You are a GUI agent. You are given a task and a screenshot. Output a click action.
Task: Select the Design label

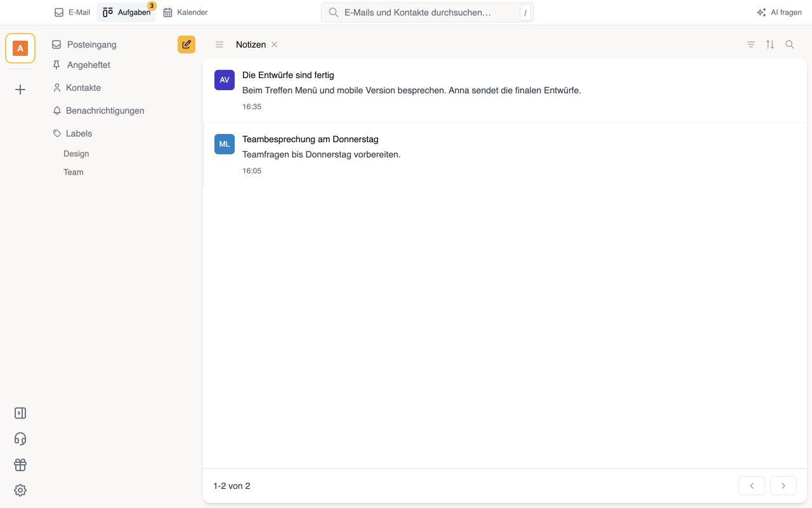(x=76, y=154)
